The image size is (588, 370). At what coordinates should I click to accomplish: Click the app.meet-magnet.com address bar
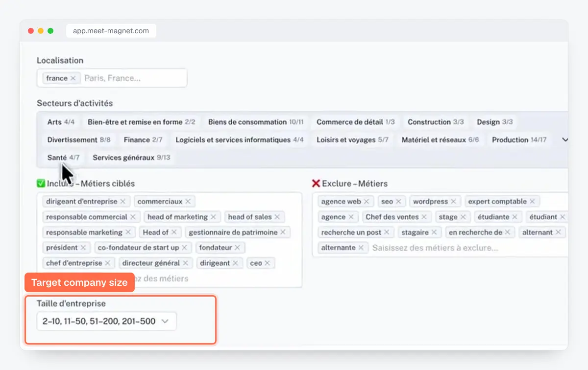point(111,31)
